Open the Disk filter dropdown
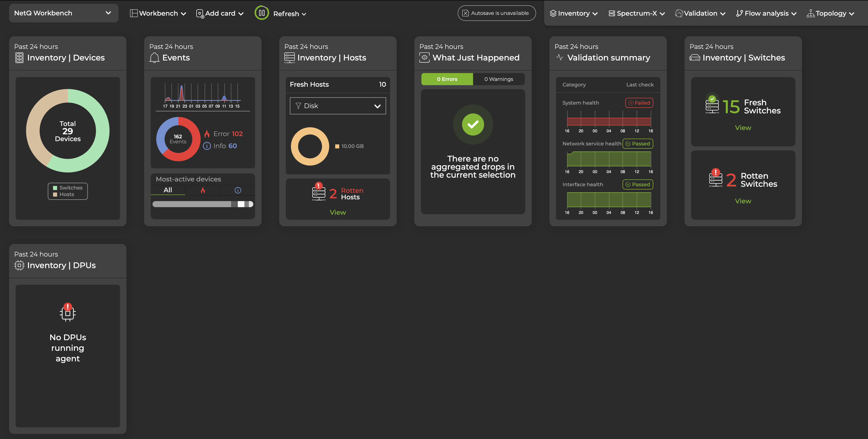This screenshot has height=439, width=868. coord(337,105)
